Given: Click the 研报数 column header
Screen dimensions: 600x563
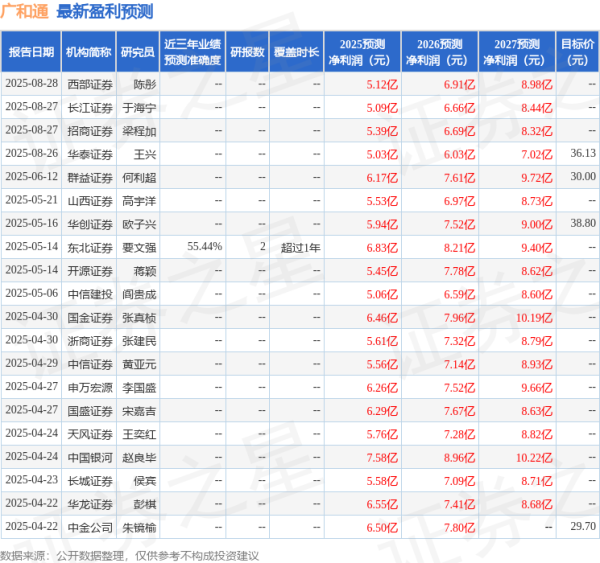Looking at the screenshot, I should click(x=247, y=52).
